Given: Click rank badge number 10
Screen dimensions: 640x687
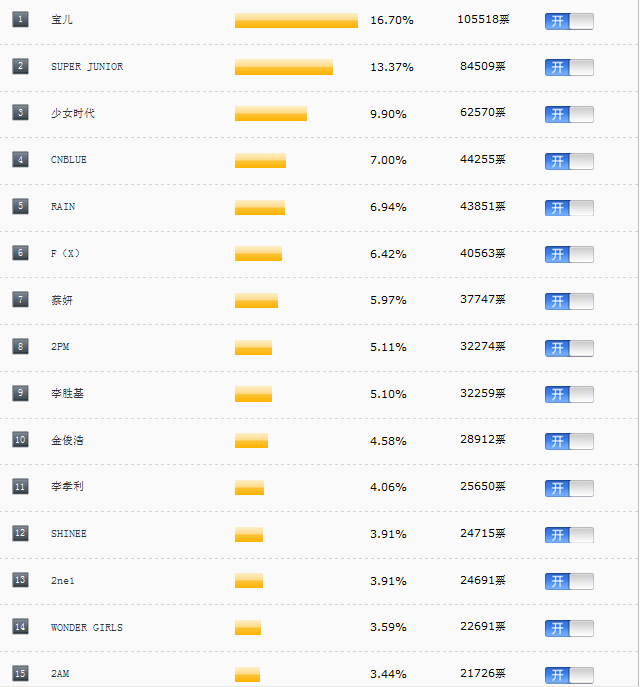Looking at the screenshot, I should point(20,439).
